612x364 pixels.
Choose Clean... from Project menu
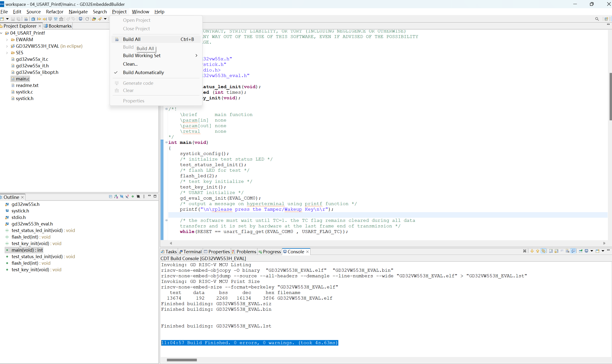click(x=130, y=64)
